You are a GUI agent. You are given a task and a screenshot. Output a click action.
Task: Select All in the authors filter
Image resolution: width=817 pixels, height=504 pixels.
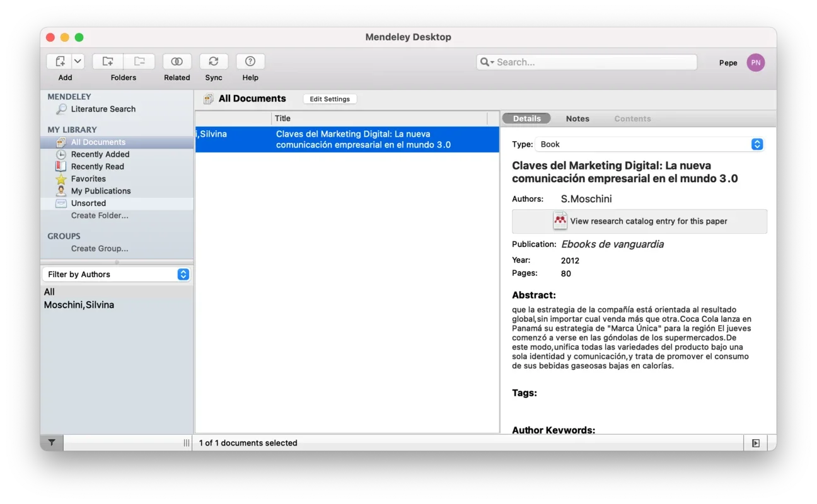117,292
